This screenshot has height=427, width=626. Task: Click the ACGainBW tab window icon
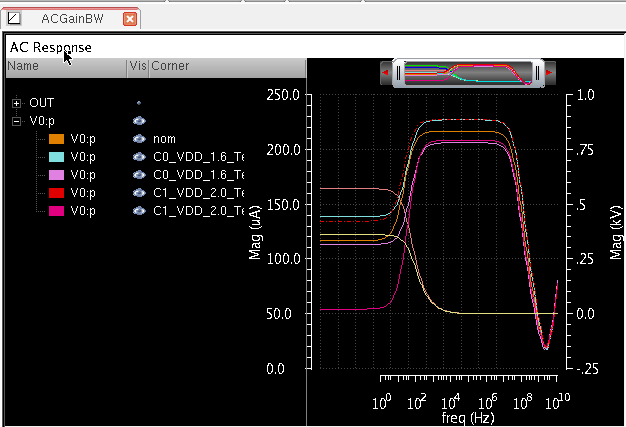[x=14, y=19]
